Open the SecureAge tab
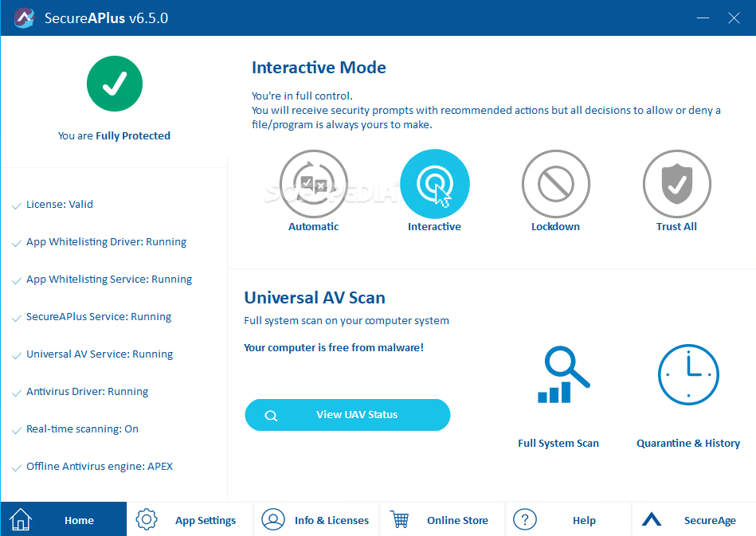Image resolution: width=756 pixels, height=536 pixels. click(695, 519)
